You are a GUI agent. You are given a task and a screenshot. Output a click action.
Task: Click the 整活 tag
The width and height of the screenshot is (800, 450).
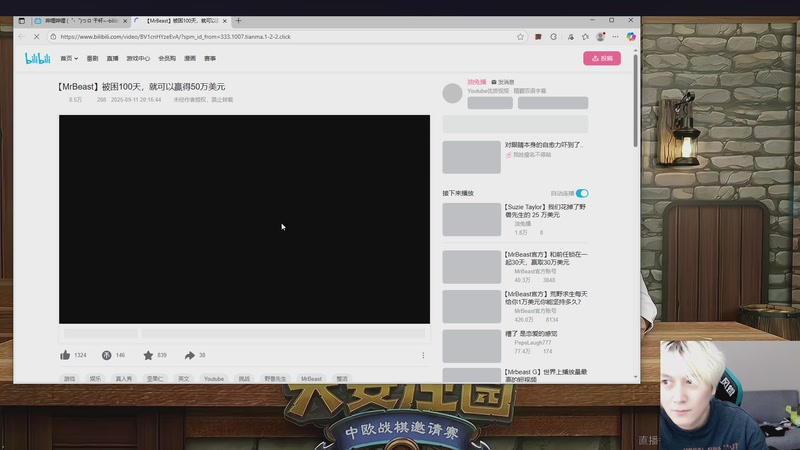coord(342,379)
